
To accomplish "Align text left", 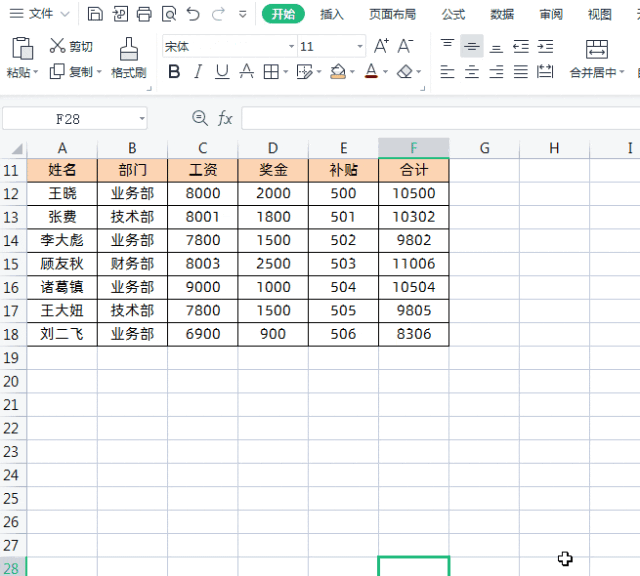I will (447, 72).
